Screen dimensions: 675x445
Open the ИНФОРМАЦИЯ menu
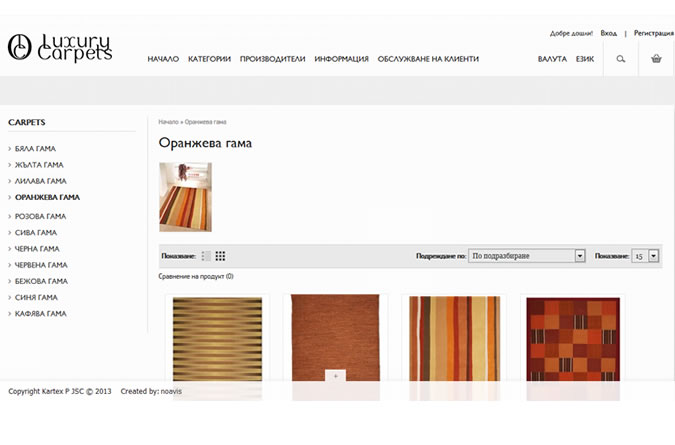point(341,59)
